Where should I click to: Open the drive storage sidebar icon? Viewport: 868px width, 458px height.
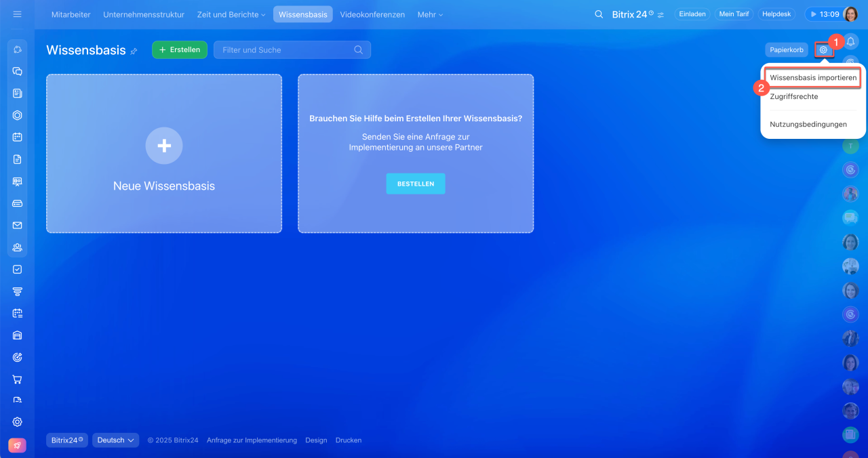pyautogui.click(x=18, y=203)
